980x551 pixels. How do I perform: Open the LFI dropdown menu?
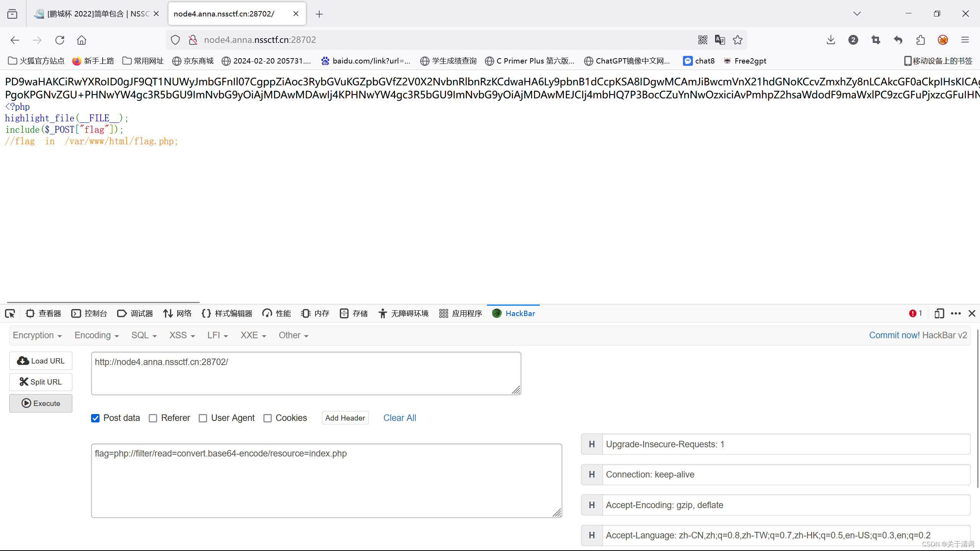217,335
